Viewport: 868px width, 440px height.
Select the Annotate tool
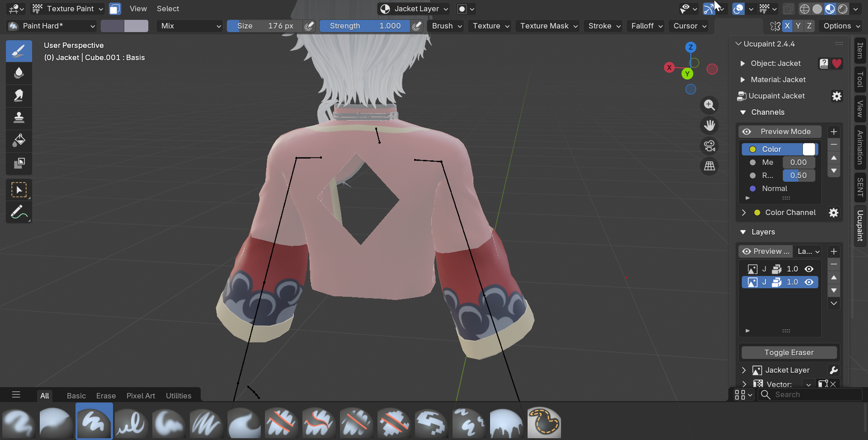coord(19,212)
